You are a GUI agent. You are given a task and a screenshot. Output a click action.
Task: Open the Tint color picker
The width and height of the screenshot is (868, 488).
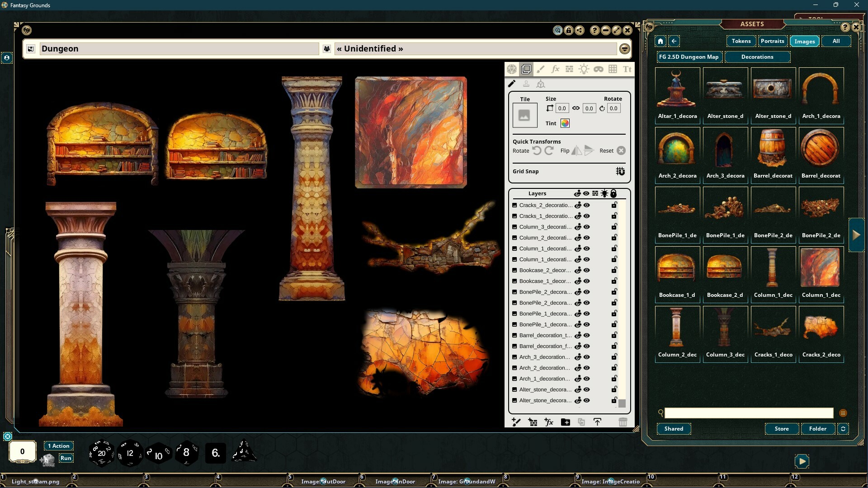565,123
